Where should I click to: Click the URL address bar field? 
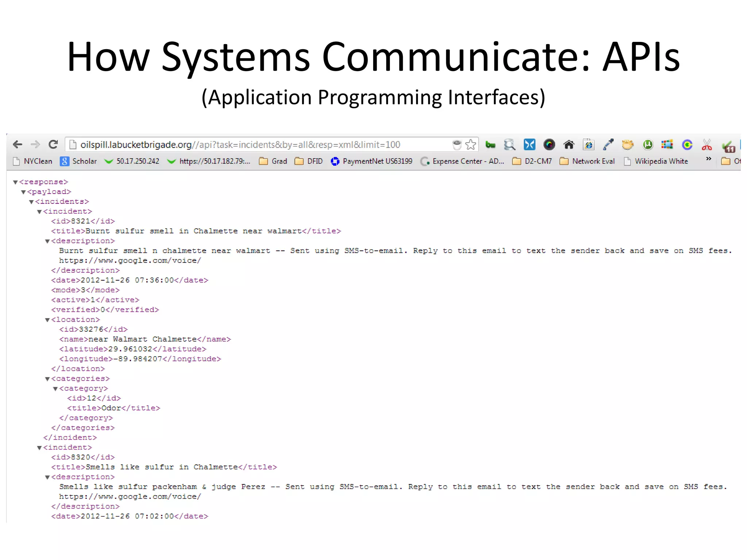click(272, 145)
